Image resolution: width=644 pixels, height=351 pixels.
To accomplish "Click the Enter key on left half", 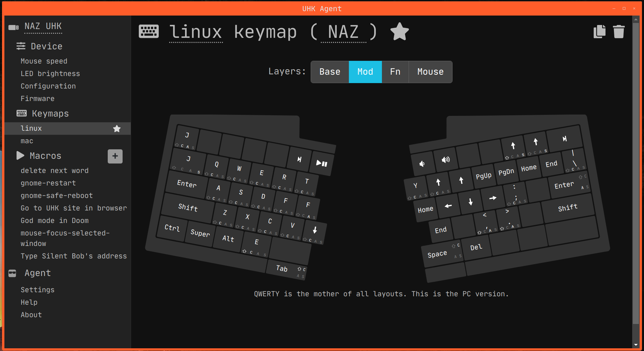I will (x=187, y=184).
